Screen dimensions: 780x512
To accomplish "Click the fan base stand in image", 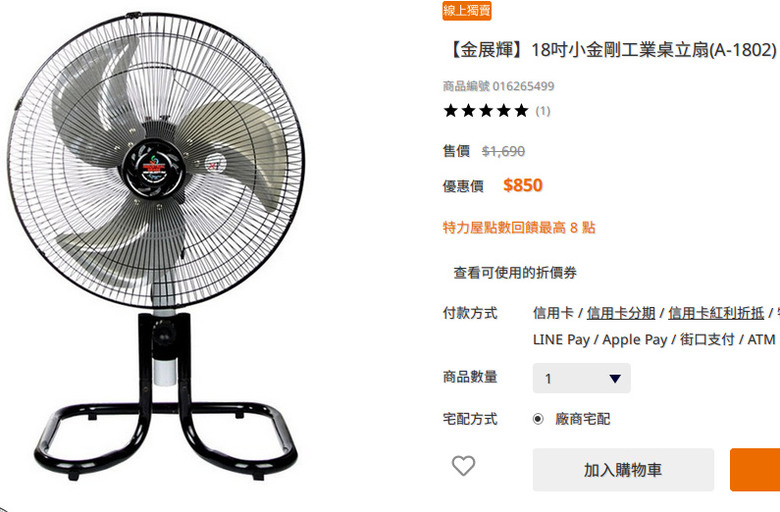I will 166,428.
